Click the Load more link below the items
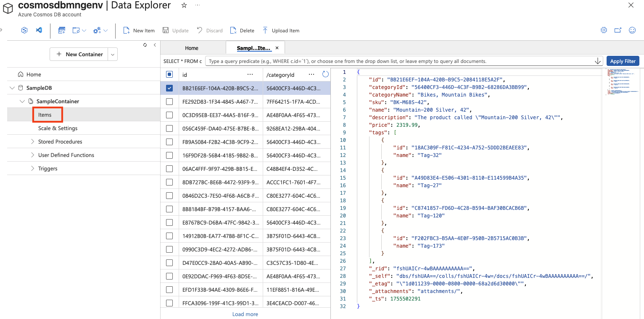Viewport: 644px width, 319px height. [245, 314]
